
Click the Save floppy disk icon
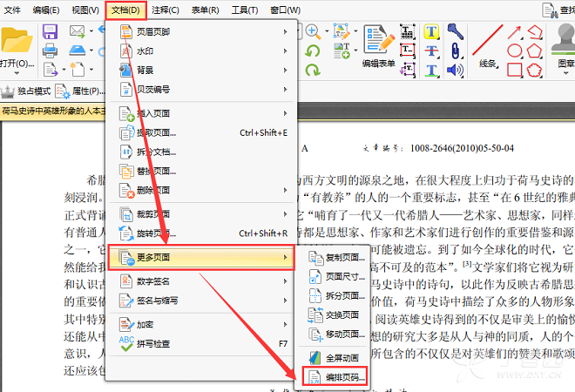(50, 32)
